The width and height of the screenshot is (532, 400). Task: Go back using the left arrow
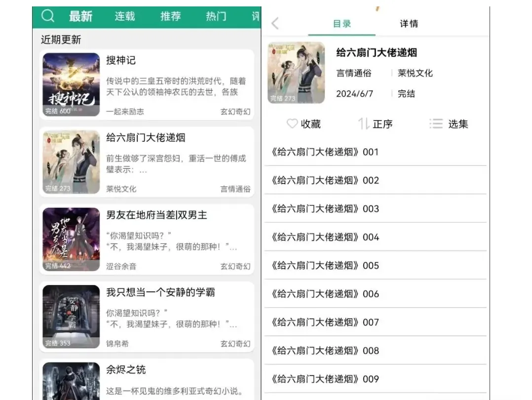coord(275,23)
